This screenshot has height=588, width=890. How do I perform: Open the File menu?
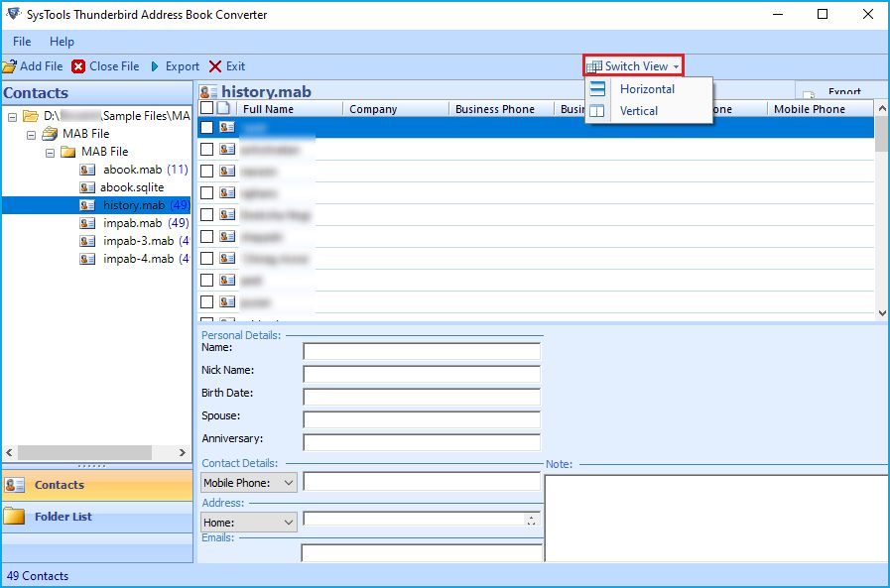(x=22, y=42)
